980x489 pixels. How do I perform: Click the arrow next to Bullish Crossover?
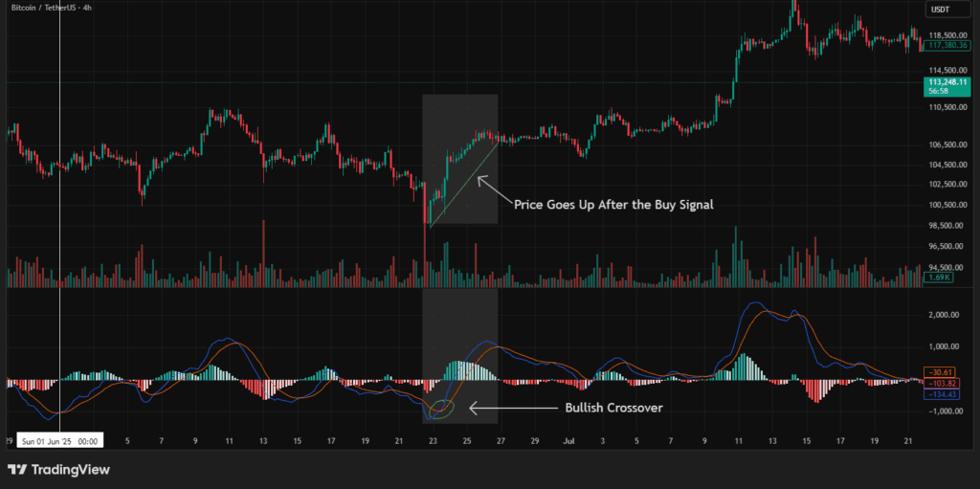coord(499,408)
